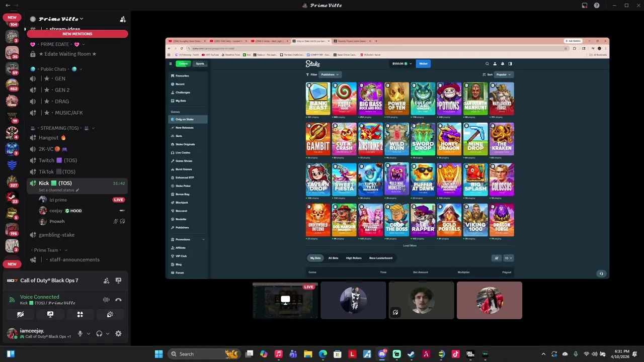Screen dimensions: 644x362
Task: Join the GEN 2 voice channel
Action: [x=77, y=90]
